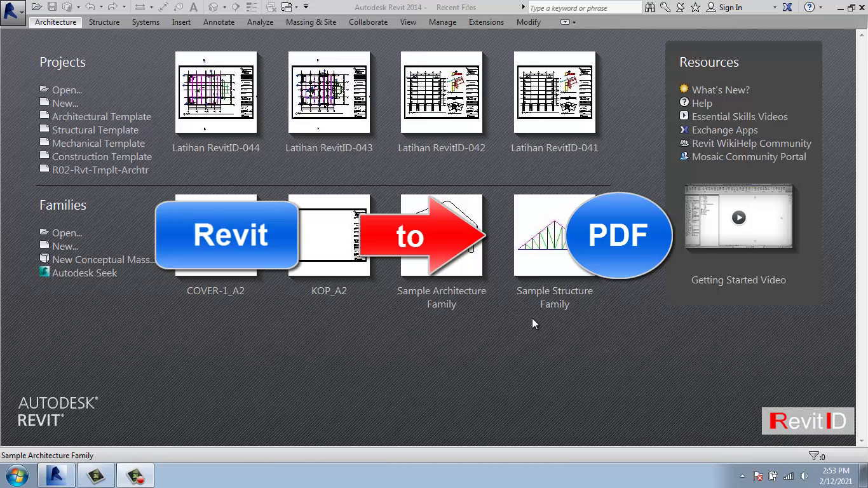Click the Default 3D View house icon
The image size is (868, 488).
tap(213, 7)
